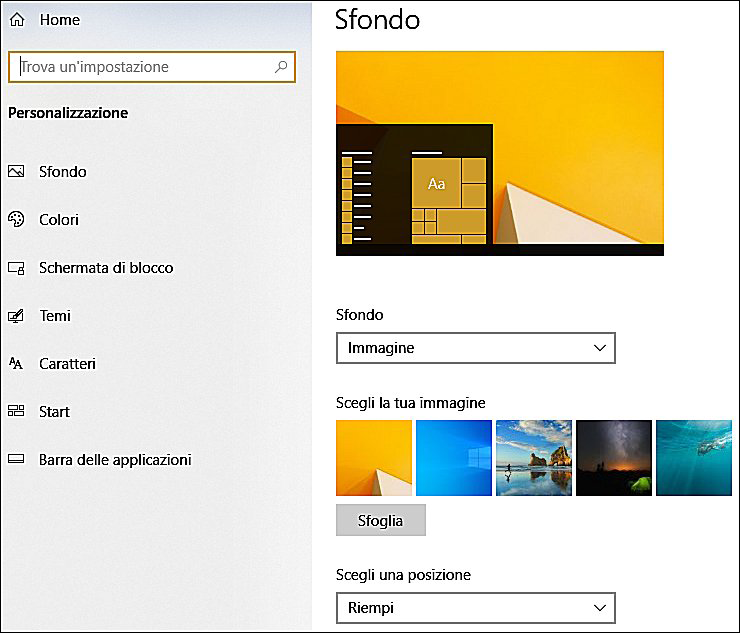The height and width of the screenshot is (633, 740).
Task: Select the Start icon in the sidebar
Action: tap(16, 412)
